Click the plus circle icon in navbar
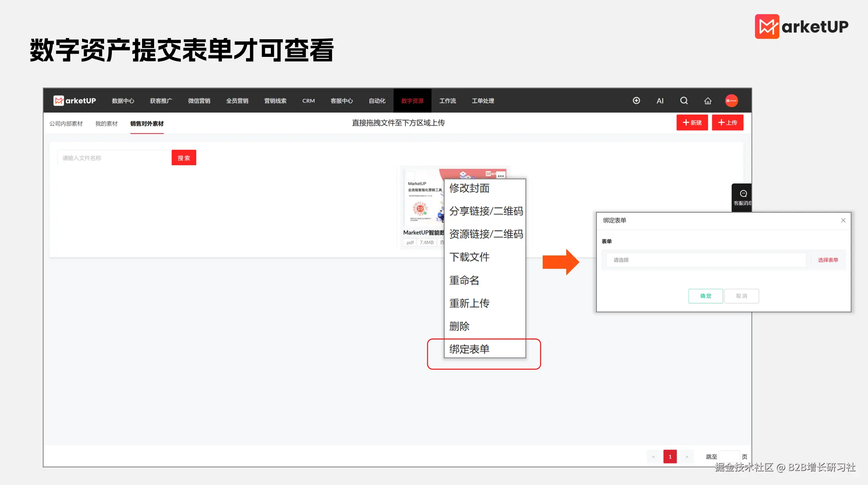Image resolution: width=868 pixels, height=485 pixels. [636, 101]
